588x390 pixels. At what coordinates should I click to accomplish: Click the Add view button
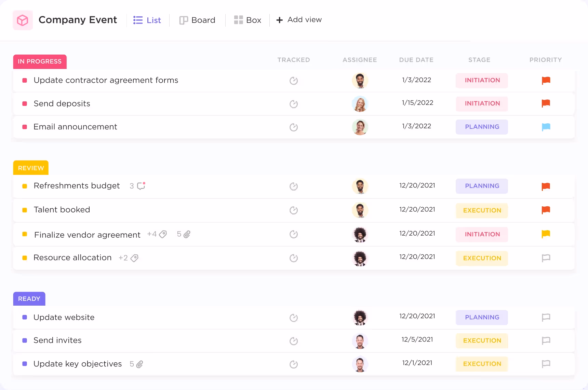[x=298, y=20]
